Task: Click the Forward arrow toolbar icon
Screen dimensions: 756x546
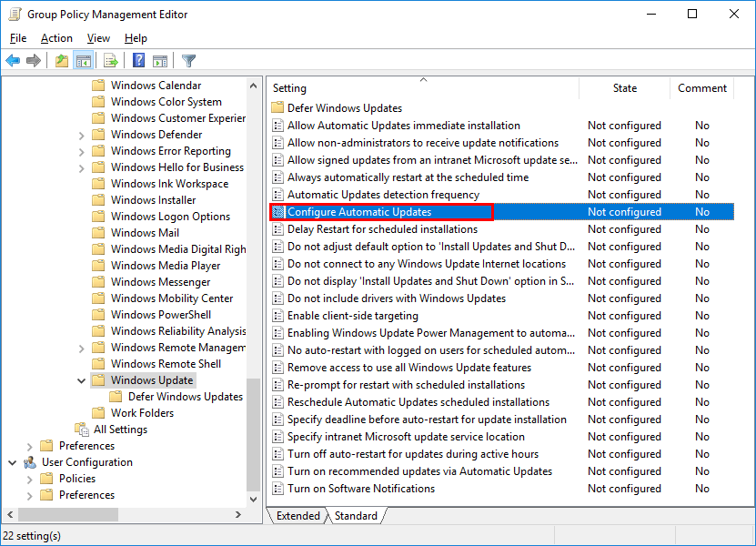Action: click(34, 61)
